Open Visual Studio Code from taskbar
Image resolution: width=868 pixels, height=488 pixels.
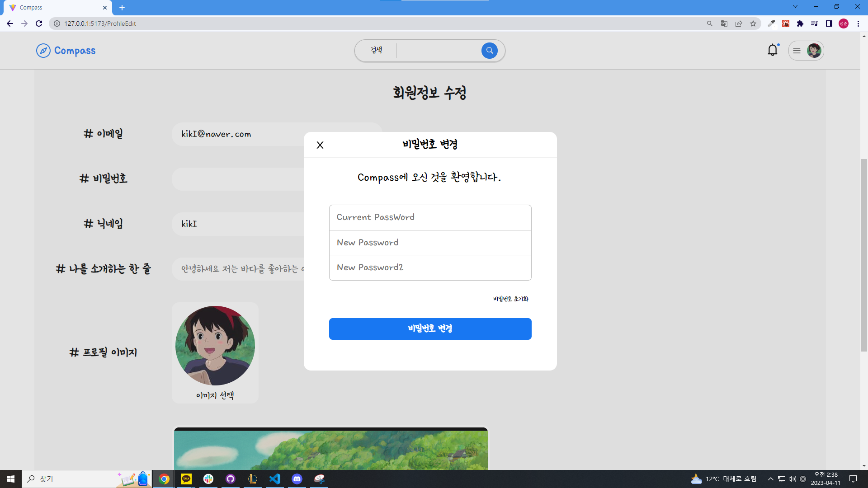tap(275, 479)
